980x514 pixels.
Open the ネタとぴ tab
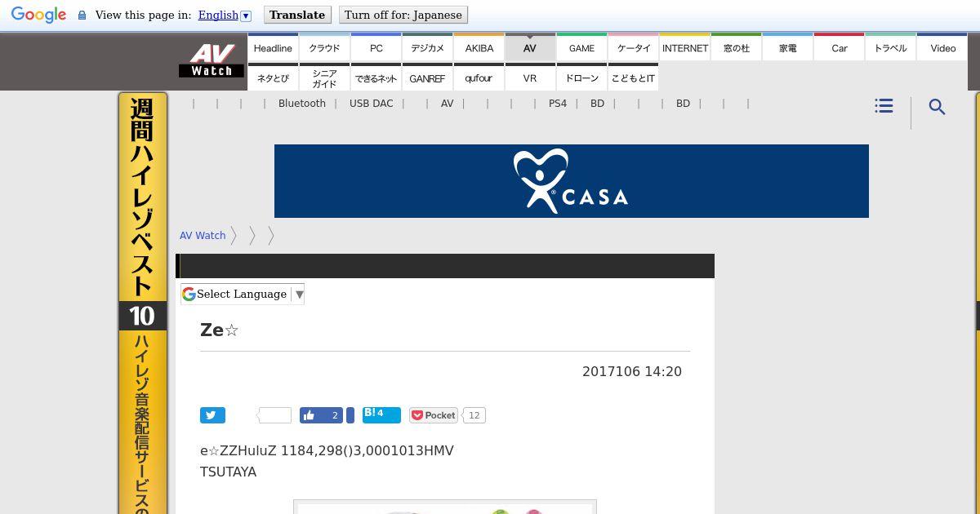[x=273, y=78]
